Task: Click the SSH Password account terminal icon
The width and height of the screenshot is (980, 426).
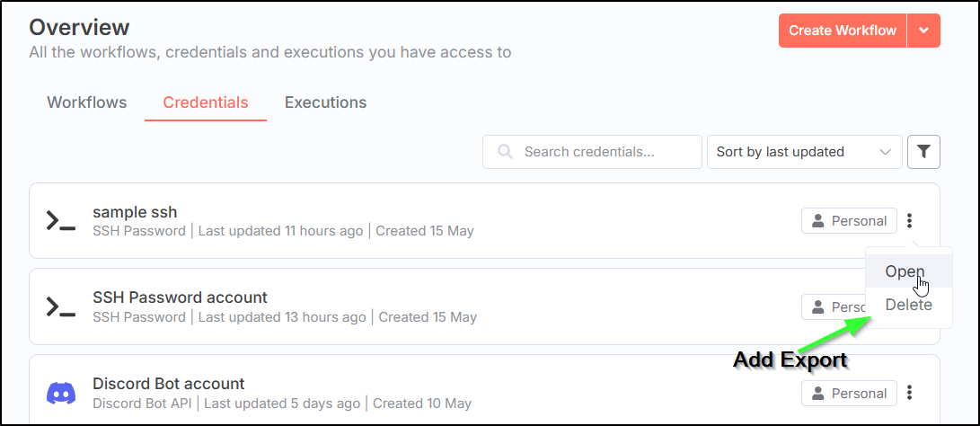Action: tap(60, 306)
